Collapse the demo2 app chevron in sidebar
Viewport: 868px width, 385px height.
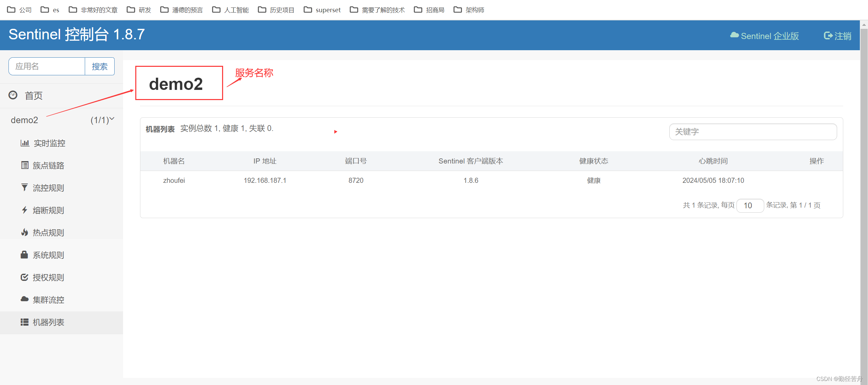pyautogui.click(x=112, y=119)
